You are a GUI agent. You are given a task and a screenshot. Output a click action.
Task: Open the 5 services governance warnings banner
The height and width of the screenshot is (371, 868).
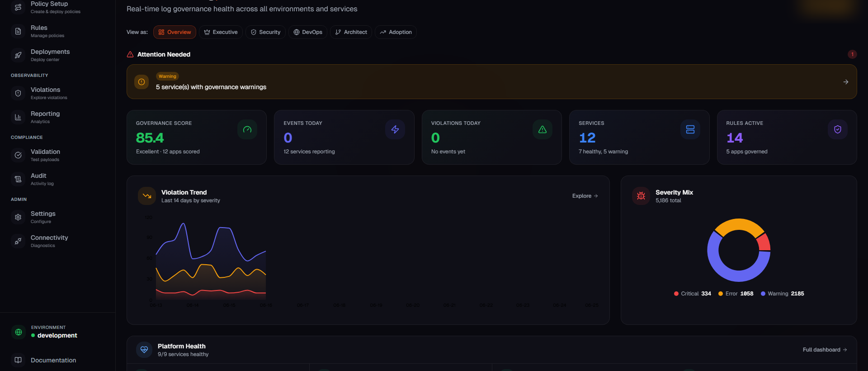coord(491,82)
